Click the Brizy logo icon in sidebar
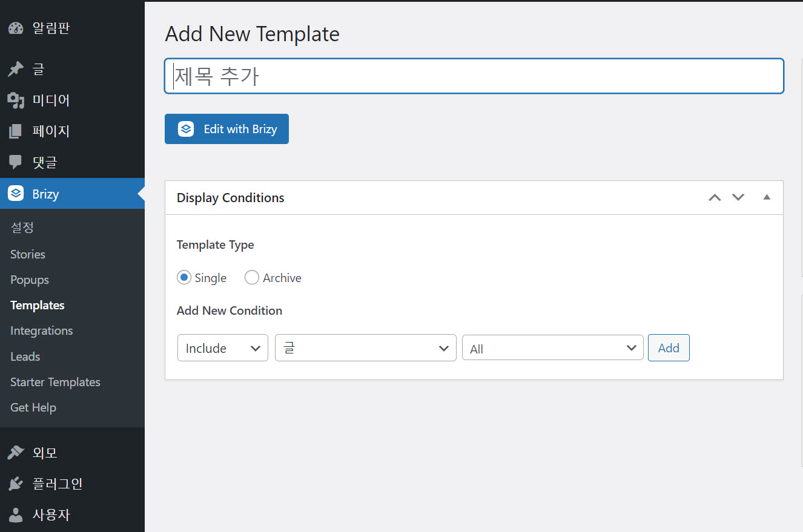Viewport: 803px width, 532px height. pos(16,194)
